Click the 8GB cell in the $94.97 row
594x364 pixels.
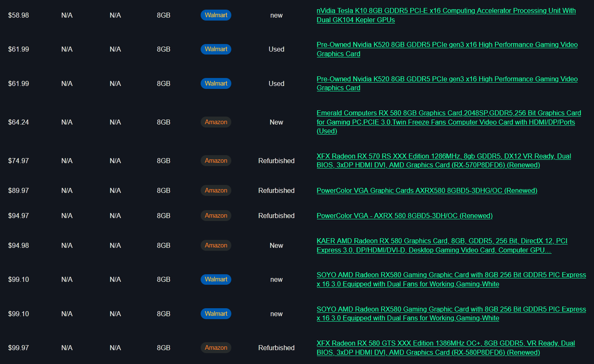point(164,216)
